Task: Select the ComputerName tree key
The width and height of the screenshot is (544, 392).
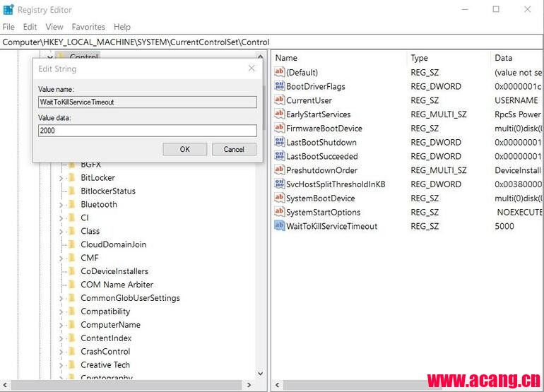Action: pyautogui.click(x=111, y=325)
